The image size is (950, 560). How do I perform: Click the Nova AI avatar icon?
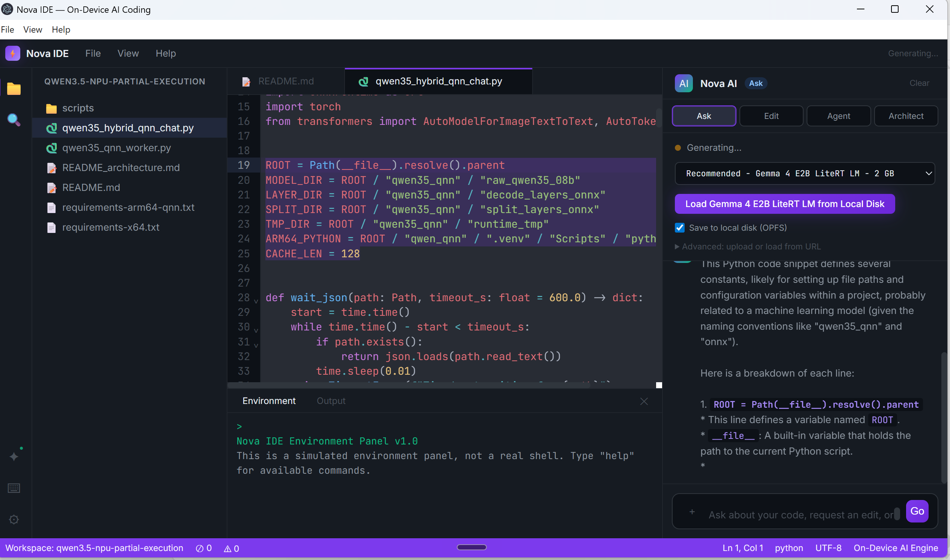(684, 83)
